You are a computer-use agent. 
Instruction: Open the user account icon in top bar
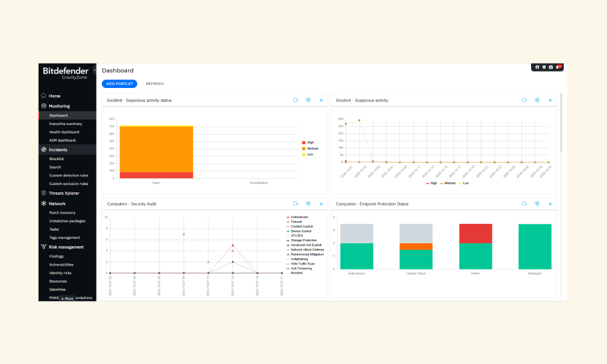point(537,67)
